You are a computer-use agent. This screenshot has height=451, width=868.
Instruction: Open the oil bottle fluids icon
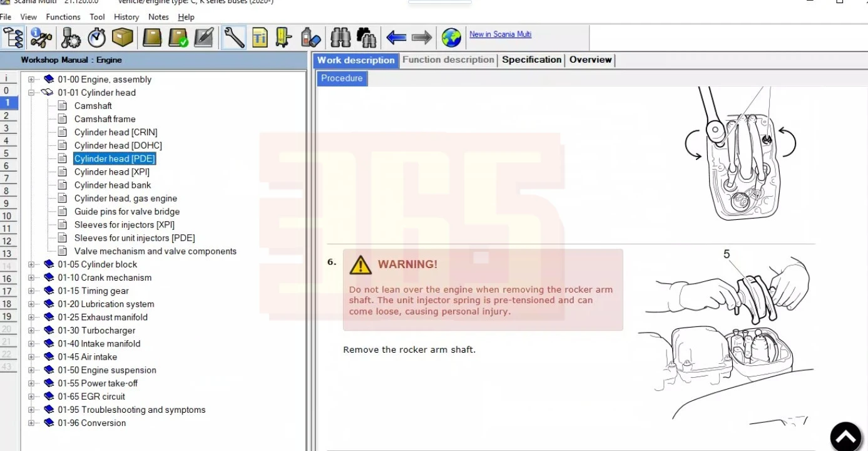(x=310, y=38)
